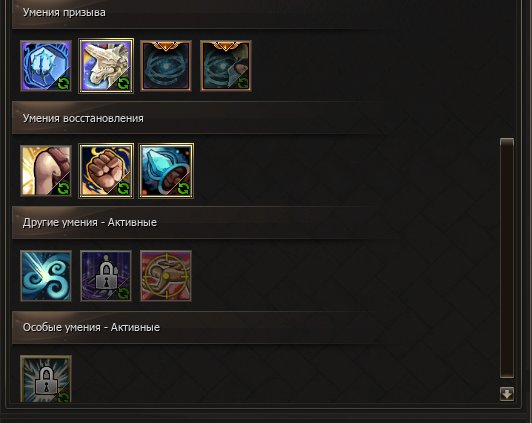Toggle auto-use arrows on clenched fist skill
The image size is (532, 423).
[124, 188]
